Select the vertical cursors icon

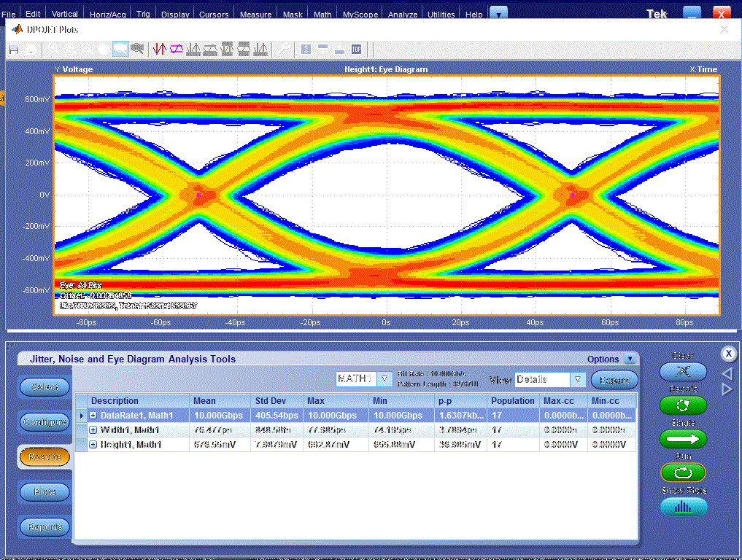[159, 49]
